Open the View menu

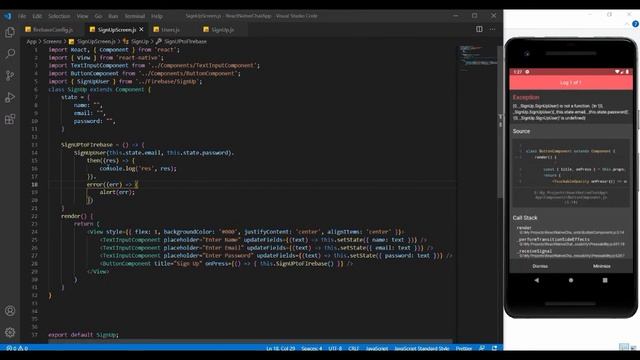tap(82, 16)
